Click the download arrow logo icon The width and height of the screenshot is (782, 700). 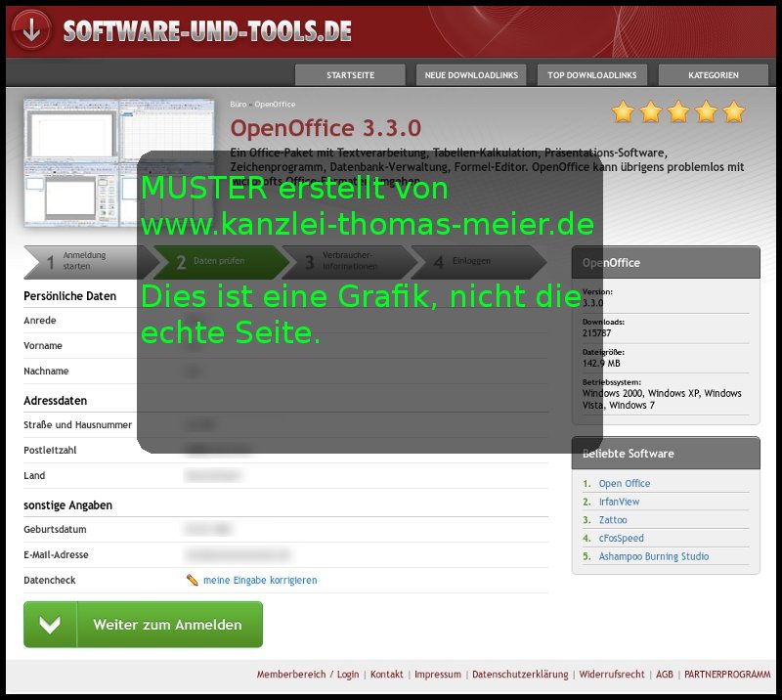click(x=31, y=29)
